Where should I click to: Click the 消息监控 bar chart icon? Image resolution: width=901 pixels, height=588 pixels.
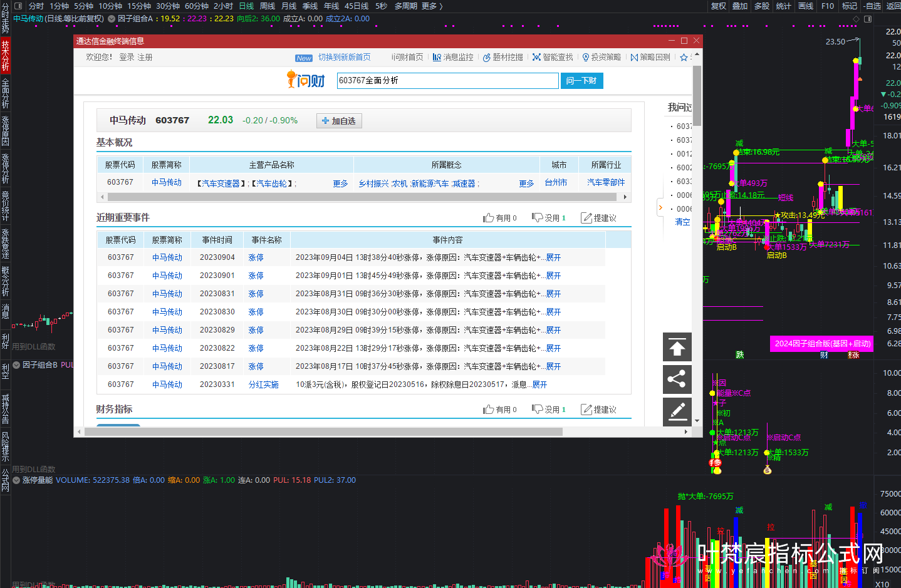point(437,57)
